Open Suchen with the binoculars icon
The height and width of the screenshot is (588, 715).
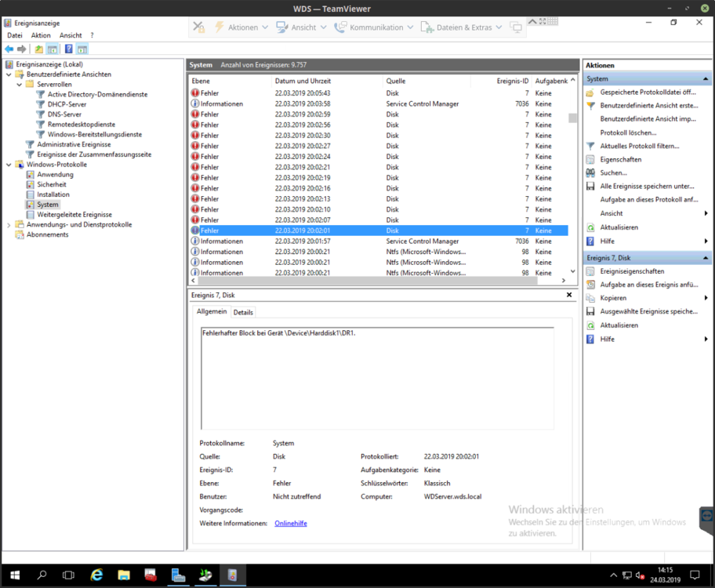[613, 172]
